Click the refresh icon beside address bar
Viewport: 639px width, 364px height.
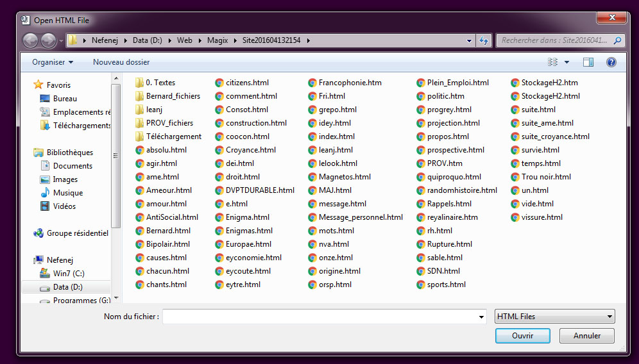tap(484, 40)
